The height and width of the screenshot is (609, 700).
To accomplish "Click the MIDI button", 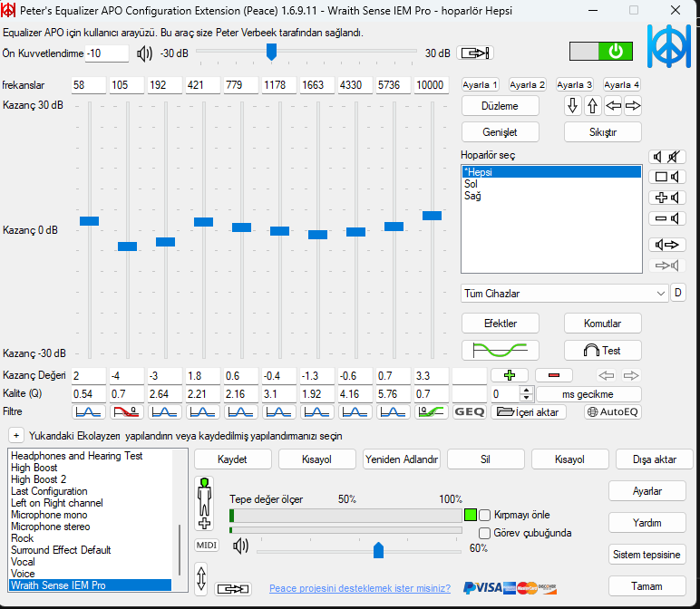I will click(207, 546).
